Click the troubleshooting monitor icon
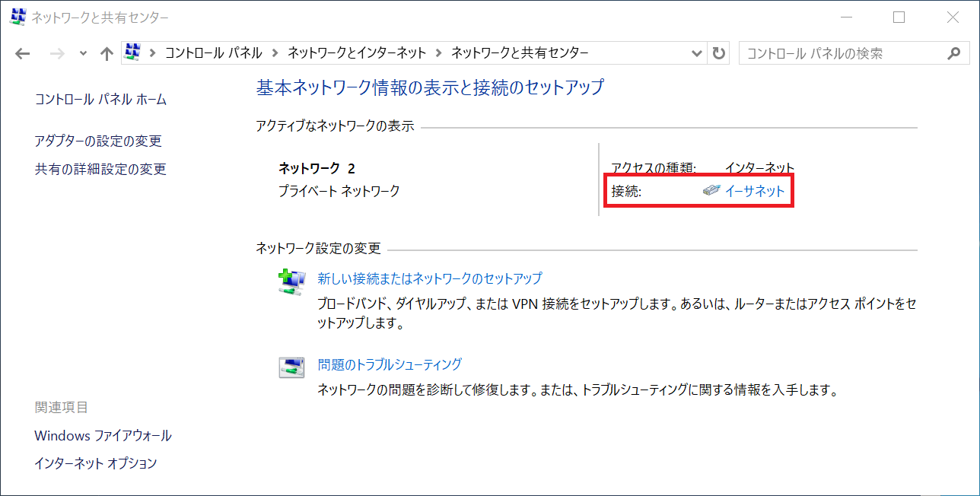The width and height of the screenshot is (980, 496). 291,367
